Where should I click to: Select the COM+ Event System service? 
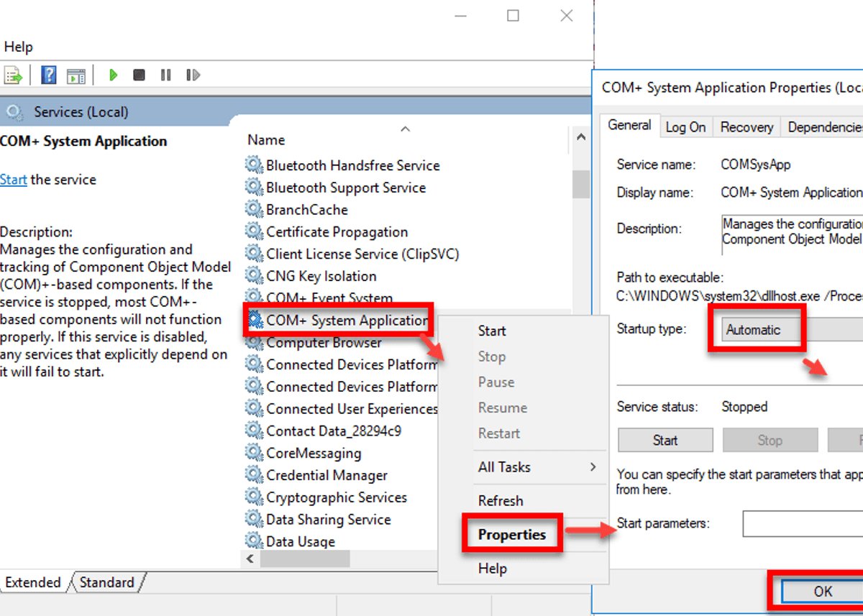click(x=329, y=298)
